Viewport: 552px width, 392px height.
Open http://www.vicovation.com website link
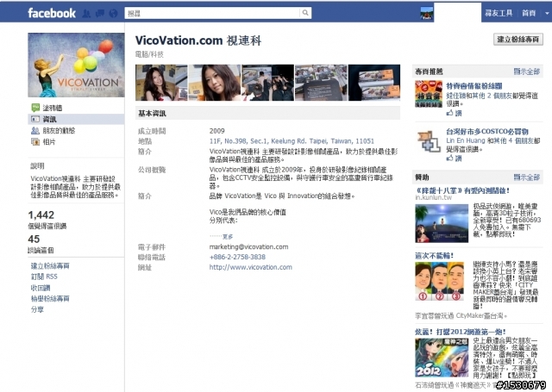pos(251,267)
